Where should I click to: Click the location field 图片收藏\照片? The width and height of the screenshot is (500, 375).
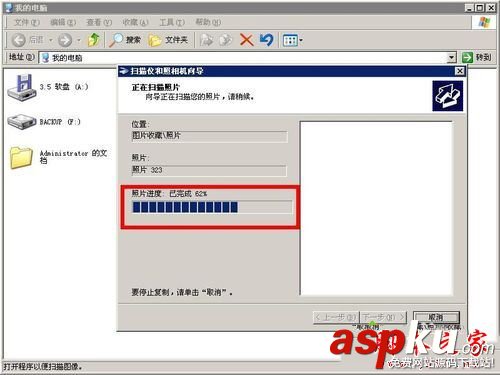[209, 136]
